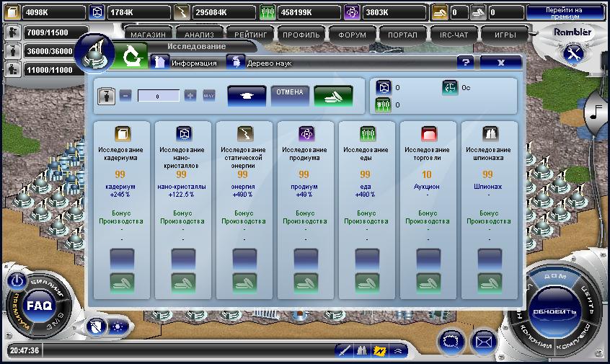The width and height of the screenshot is (610, 364).
Task: Click the MAX scientists button
Action: [x=209, y=96]
